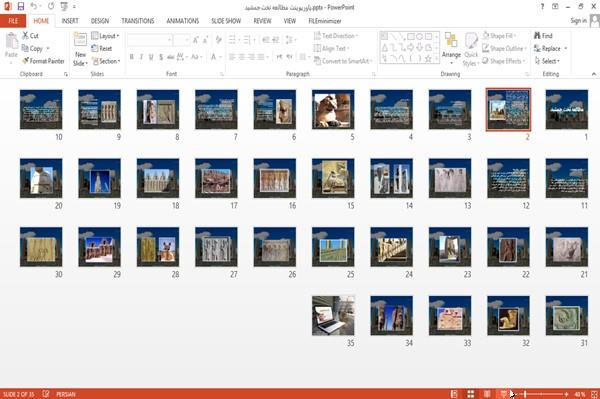Toggle text shadow formatting

[161, 57]
